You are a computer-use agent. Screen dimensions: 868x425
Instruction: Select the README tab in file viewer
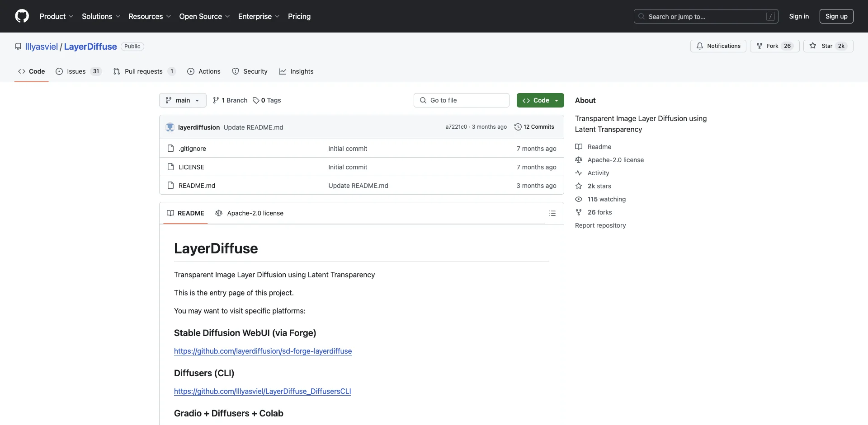pyautogui.click(x=185, y=213)
